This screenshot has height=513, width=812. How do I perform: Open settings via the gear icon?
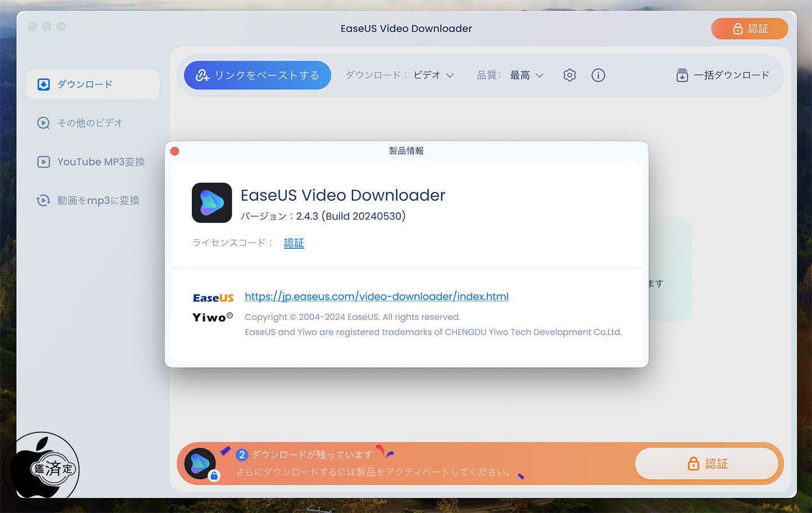[x=570, y=75]
